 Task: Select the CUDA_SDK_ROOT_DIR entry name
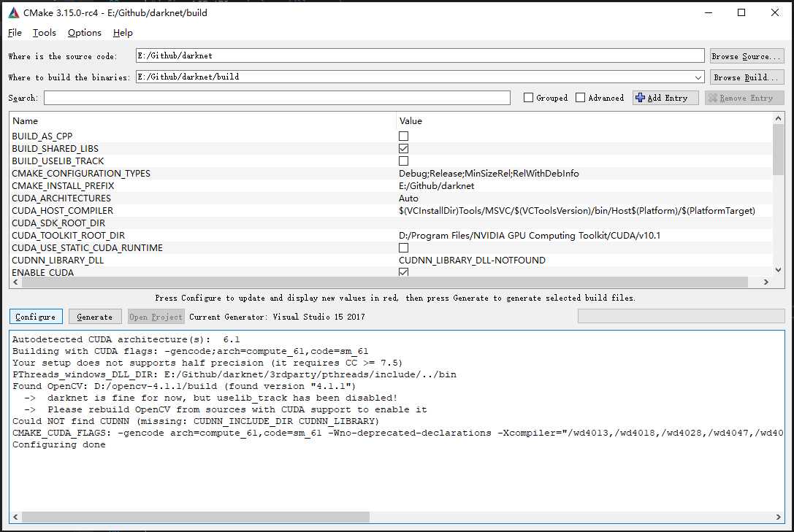tap(58, 223)
